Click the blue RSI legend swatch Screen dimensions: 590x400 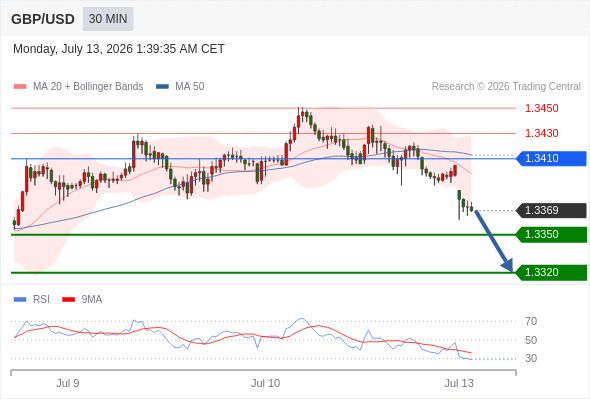click(20, 300)
